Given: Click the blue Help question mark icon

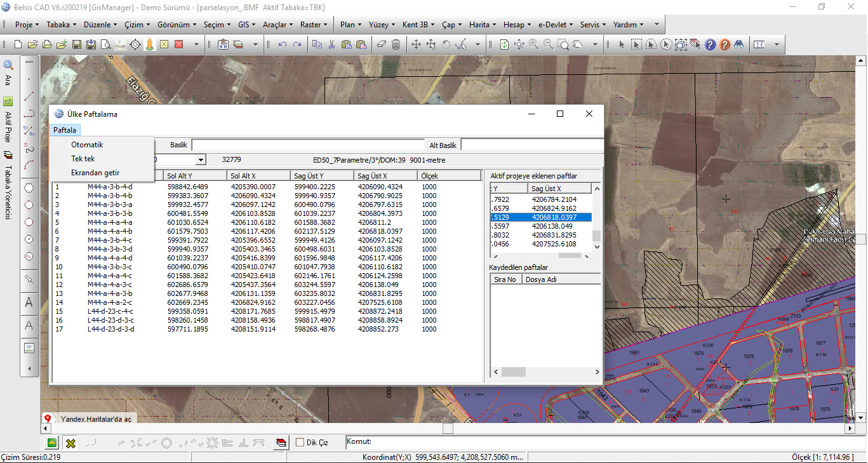Looking at the screenshot, I should coord(710,44).
